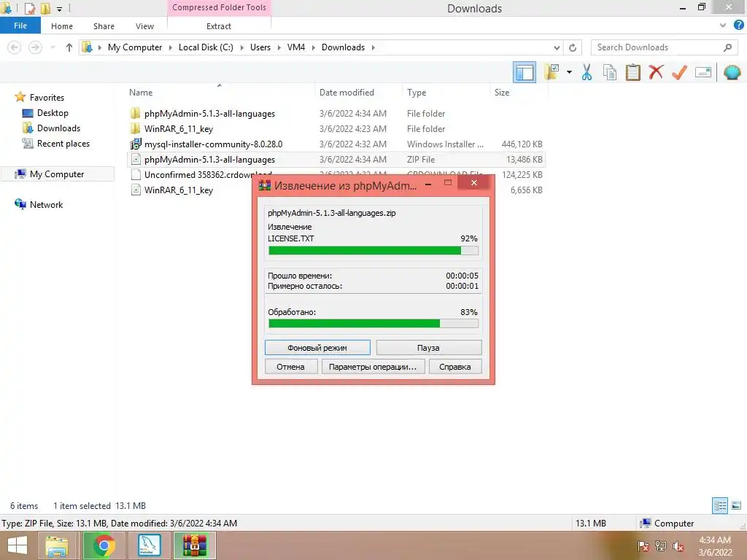
Task: Open the File menu
Action: (20, 26)
